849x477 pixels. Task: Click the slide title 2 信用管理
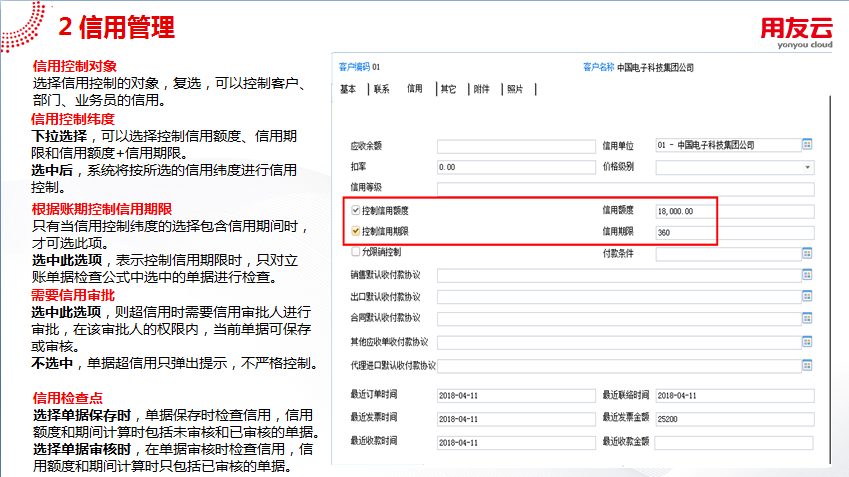pos(116,27)
